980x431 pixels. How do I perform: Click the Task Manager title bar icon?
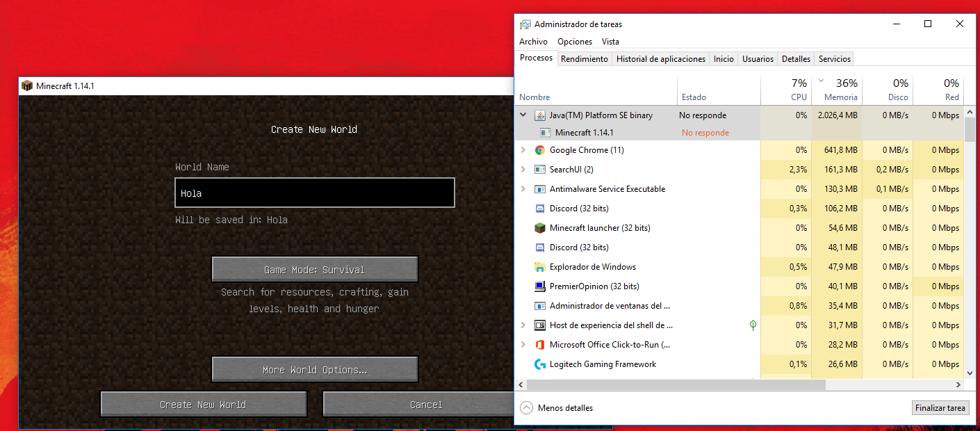[x=525, y=24]
